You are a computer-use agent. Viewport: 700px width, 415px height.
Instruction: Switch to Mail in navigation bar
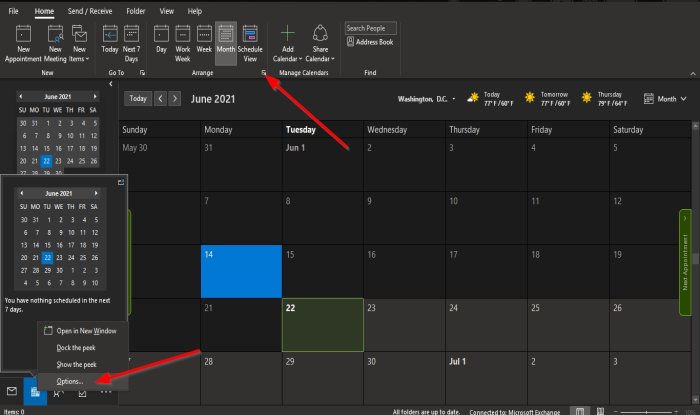pyautogui.click(x=12, y=391)
